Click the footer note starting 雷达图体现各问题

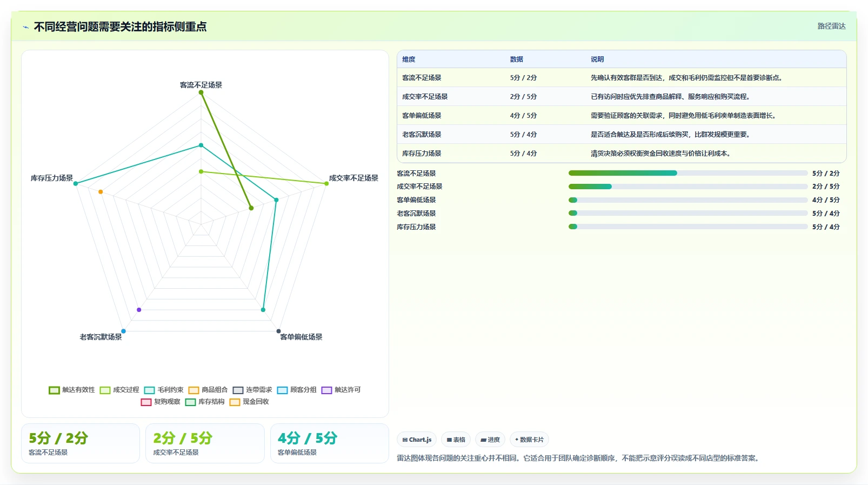[x=579, y=458]
